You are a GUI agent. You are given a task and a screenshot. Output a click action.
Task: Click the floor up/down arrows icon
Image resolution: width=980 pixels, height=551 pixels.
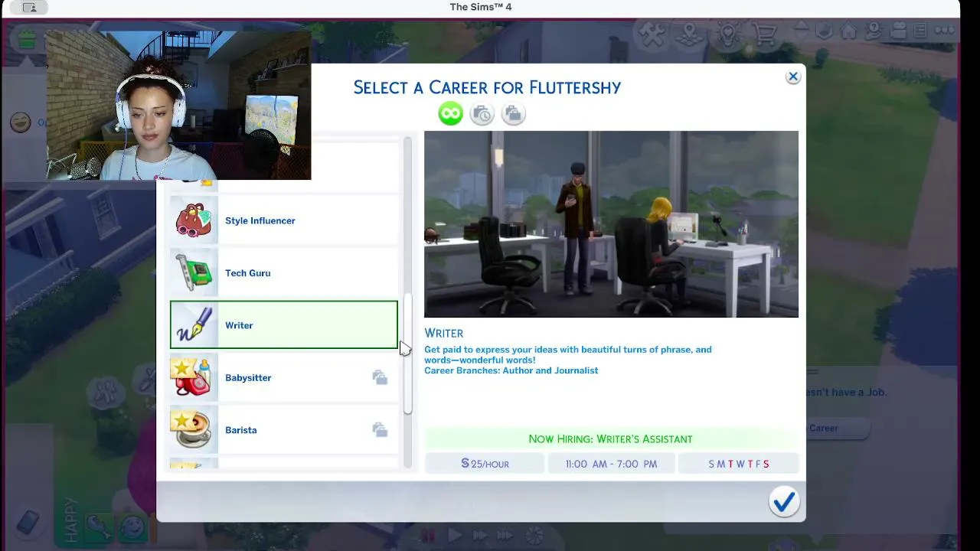pyautogui.click(x=801, y=31)
